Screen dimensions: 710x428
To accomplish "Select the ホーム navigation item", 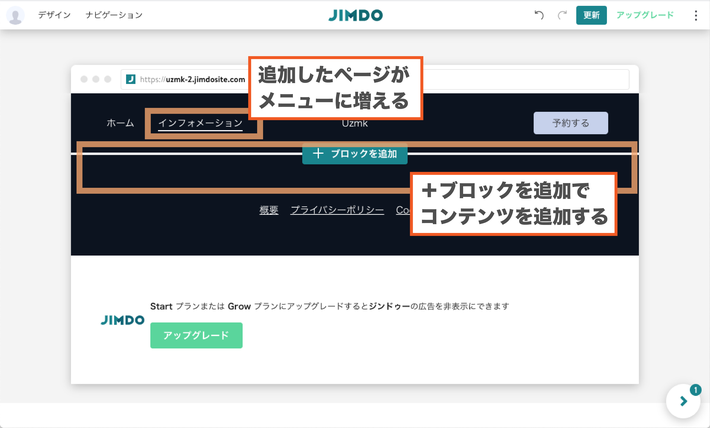I will pyautogui.click(x=120, y=123).
